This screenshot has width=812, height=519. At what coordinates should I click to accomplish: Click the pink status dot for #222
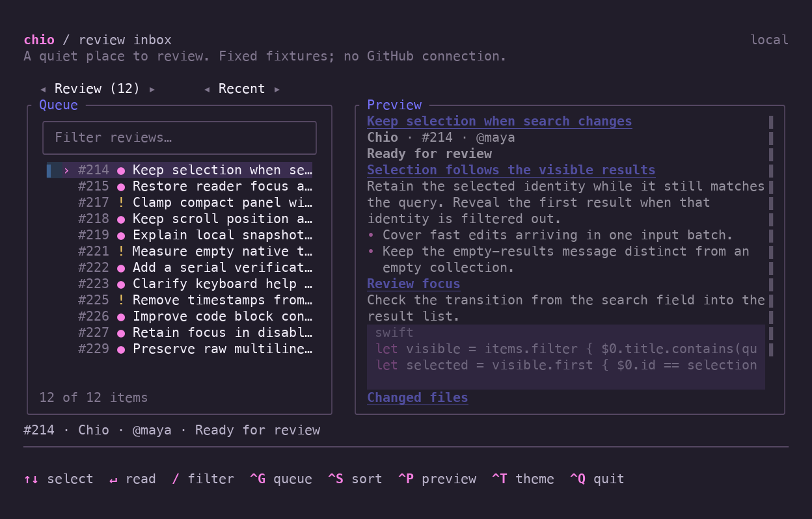pos(121,269)
